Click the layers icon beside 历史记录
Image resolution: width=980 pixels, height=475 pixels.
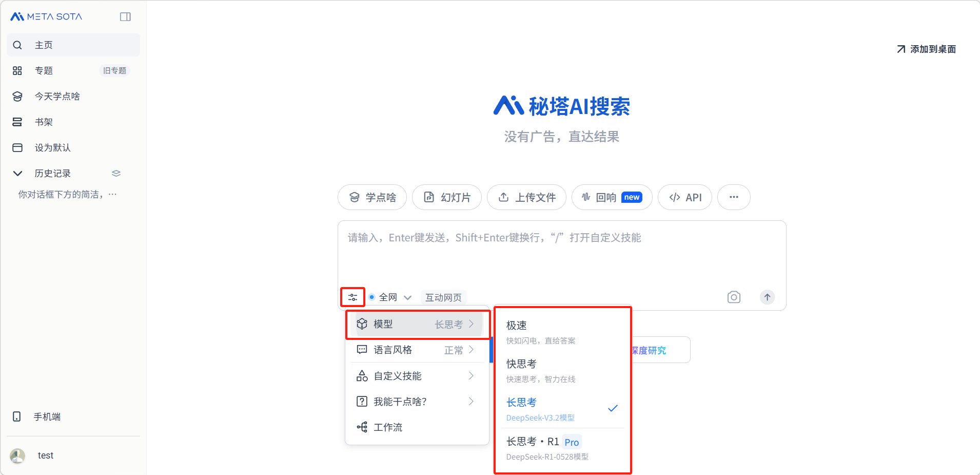[116, 174]
